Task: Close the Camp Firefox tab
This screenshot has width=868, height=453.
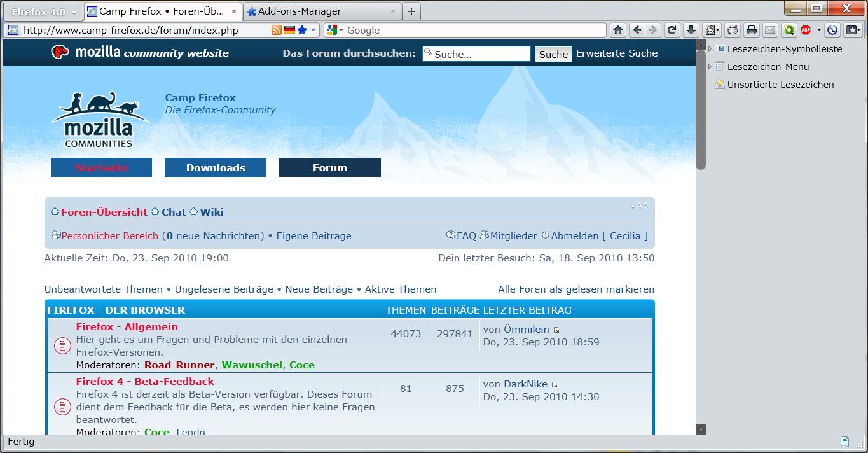Action: pyautogui.click(x=234, y=11)
